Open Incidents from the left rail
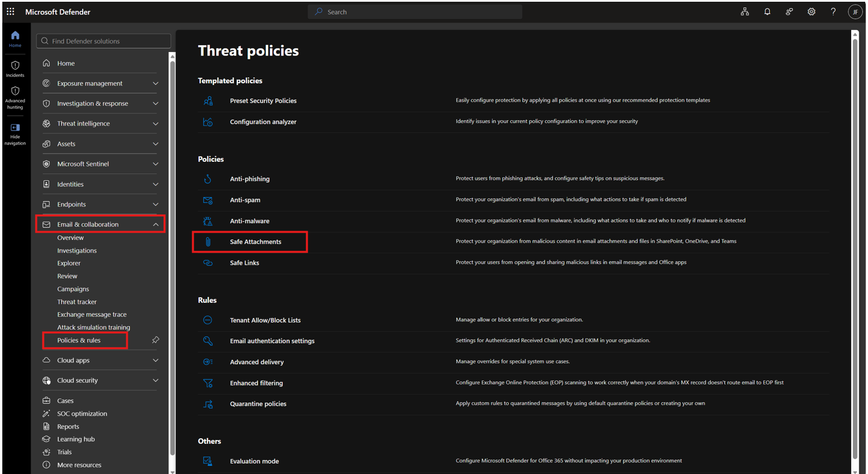This screenshot has width=868, height=474. 15,69
